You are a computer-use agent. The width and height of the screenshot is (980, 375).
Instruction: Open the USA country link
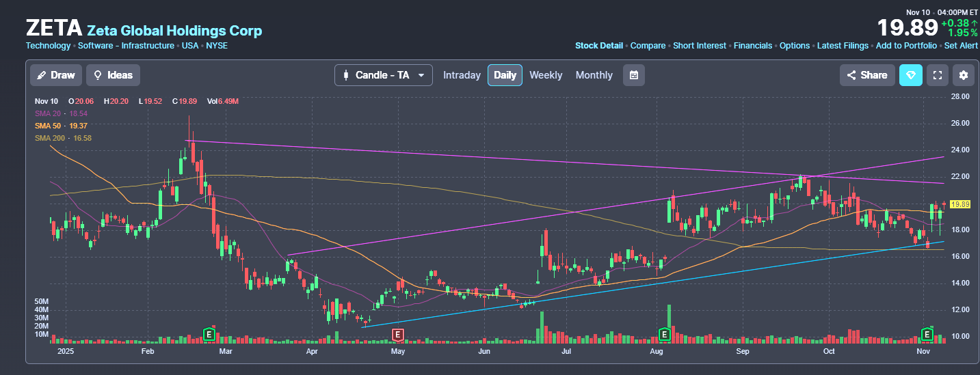(x=190, y=46)
